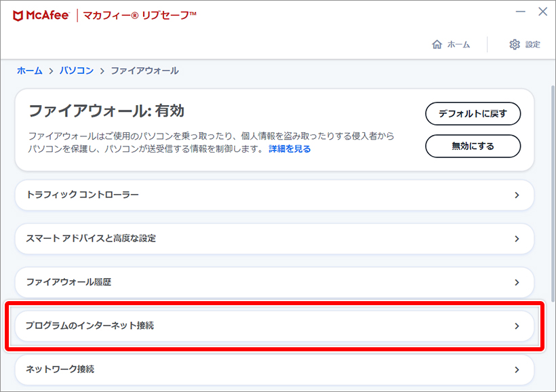The image size is (556, 392).
Task: Open ネットワーク接続 row
Action: (x=275, y=370)
